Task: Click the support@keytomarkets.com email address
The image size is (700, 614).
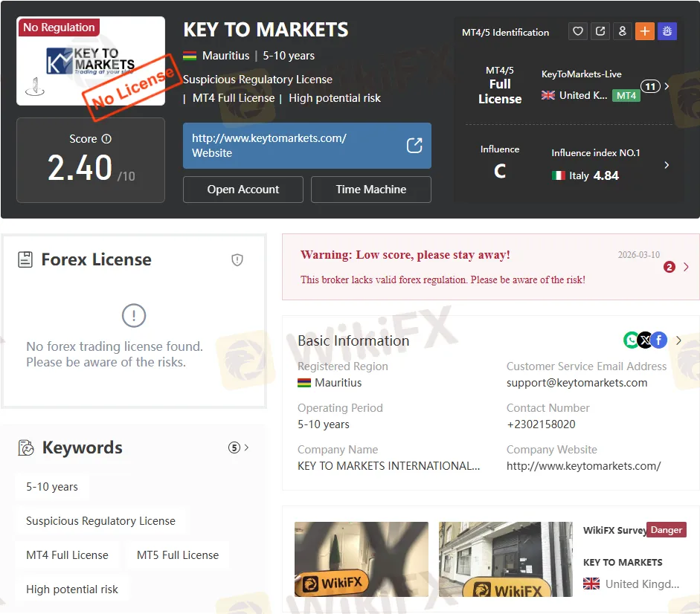Action: coord(577,383)
